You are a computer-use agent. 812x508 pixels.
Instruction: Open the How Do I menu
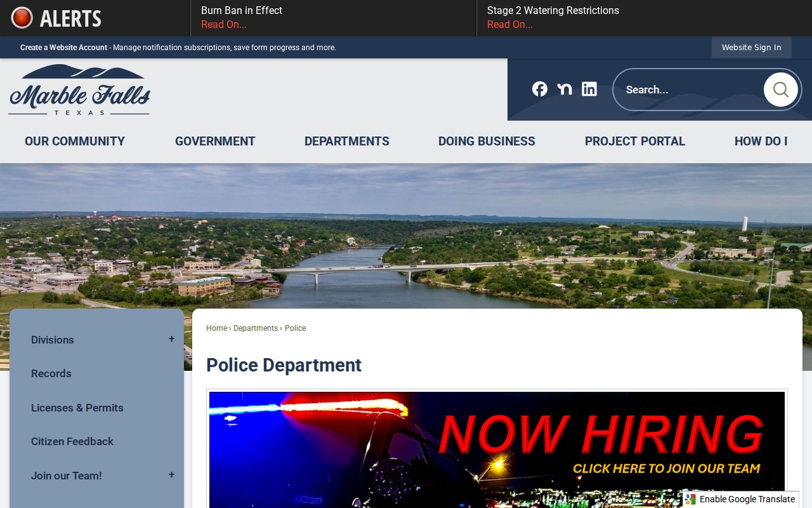(x=761, y=142)
